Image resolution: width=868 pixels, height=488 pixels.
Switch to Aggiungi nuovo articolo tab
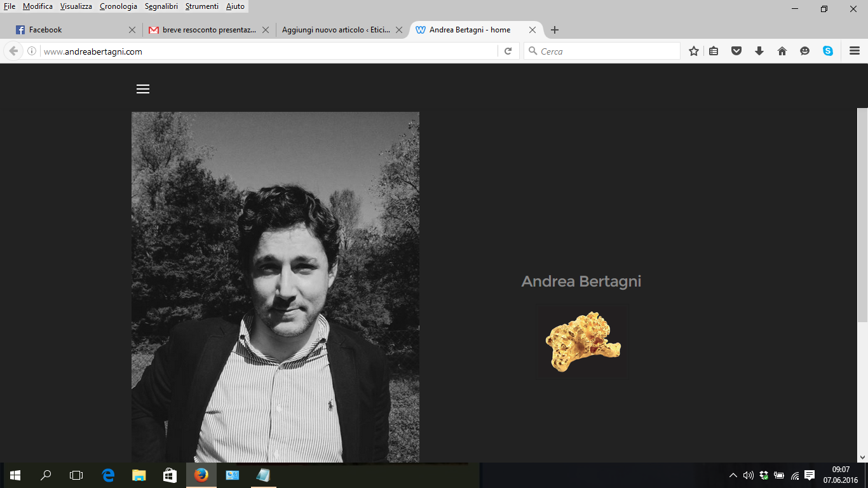point(342,30)
